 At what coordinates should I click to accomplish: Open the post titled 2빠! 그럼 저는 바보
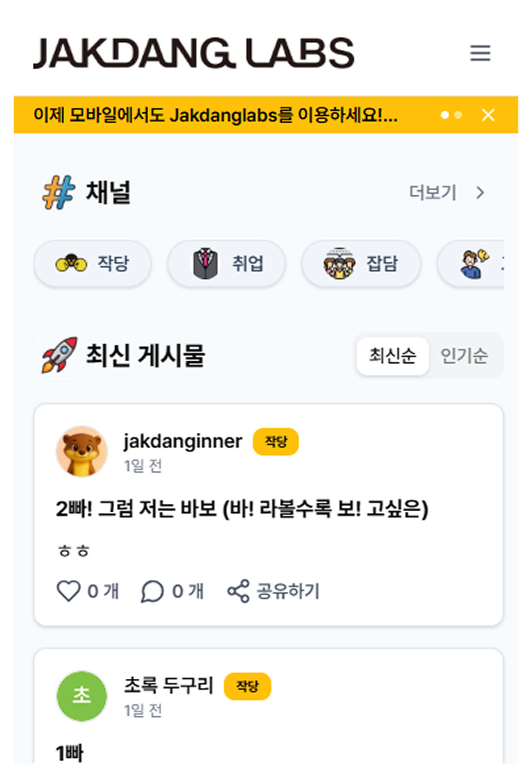pos(242,509)
